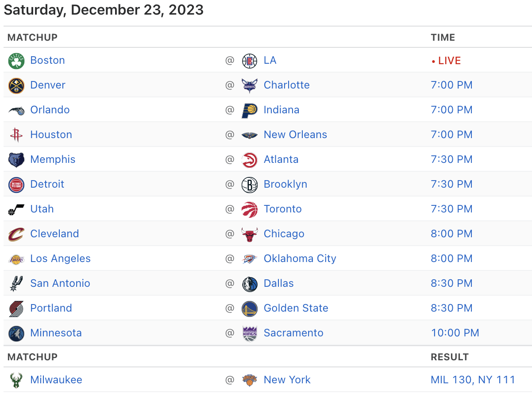532x401 pixels.
Task: Click the Golden State Warriors logo
Action: [250, 308]
